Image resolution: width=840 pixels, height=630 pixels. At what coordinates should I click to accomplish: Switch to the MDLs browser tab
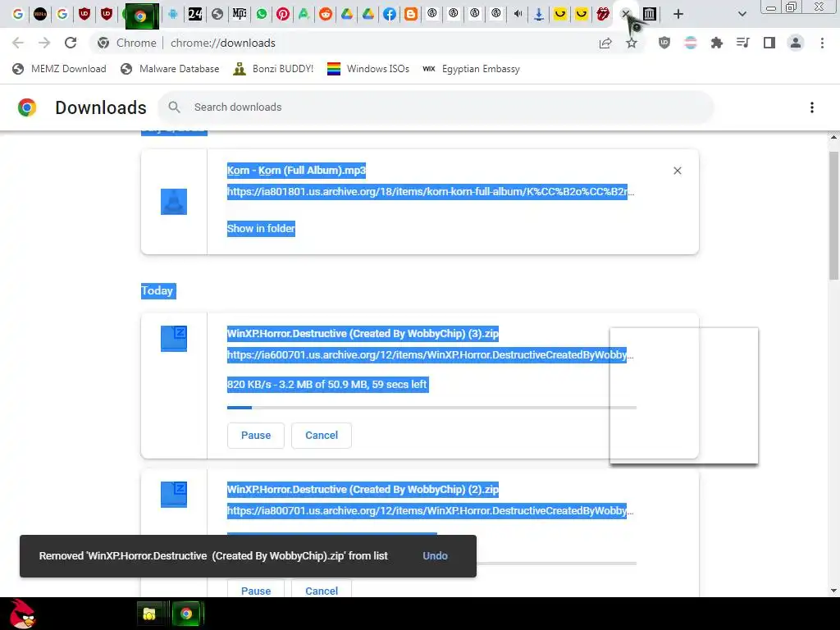point(40,14)
